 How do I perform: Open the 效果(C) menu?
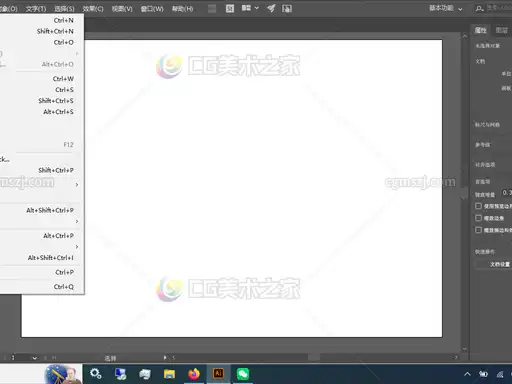coord(93,9)
